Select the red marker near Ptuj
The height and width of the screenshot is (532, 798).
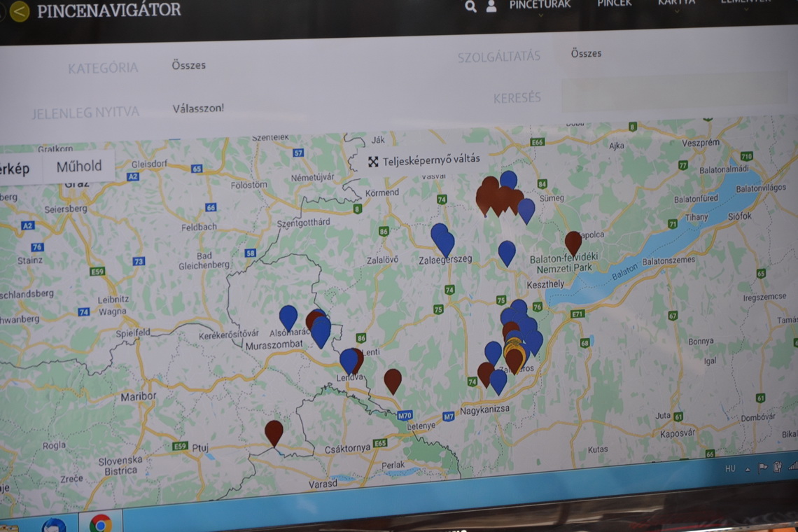[274, 431]
